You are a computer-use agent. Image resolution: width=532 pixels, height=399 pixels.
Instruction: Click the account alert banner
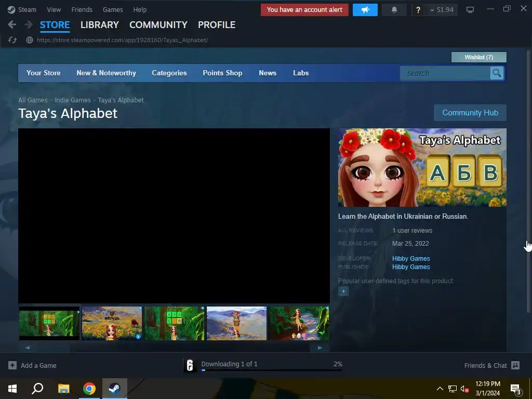pyautogui.click(x=304, y=10)
